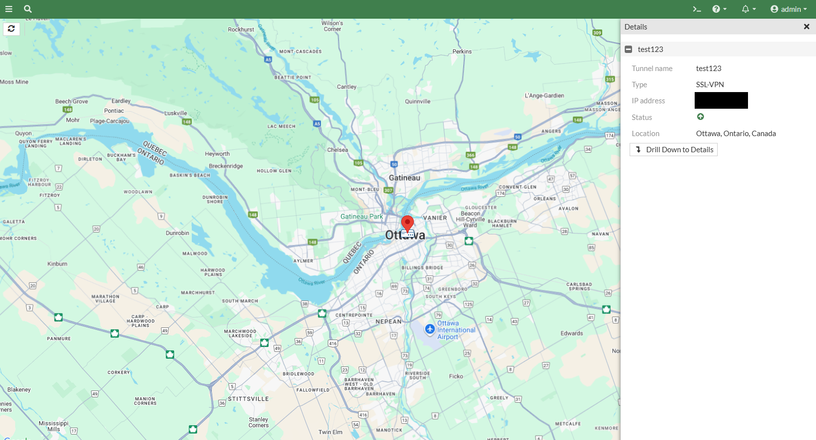
Task: Click the Details panel header title
Action: pos(635,27)
